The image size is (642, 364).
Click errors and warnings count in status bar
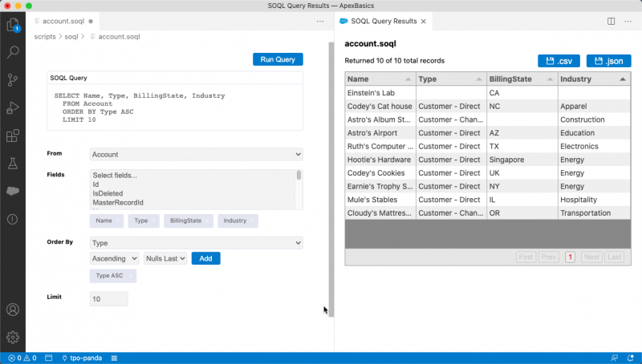pos(22,358)
